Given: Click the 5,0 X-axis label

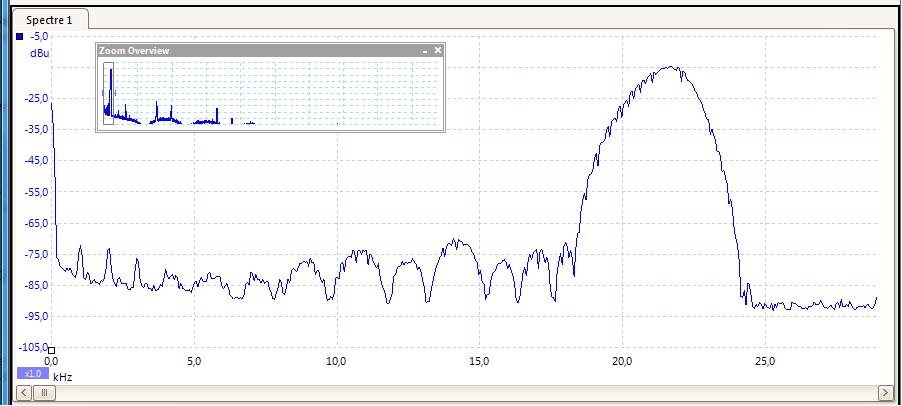Looking at the screenshot, I should [194, 360].
